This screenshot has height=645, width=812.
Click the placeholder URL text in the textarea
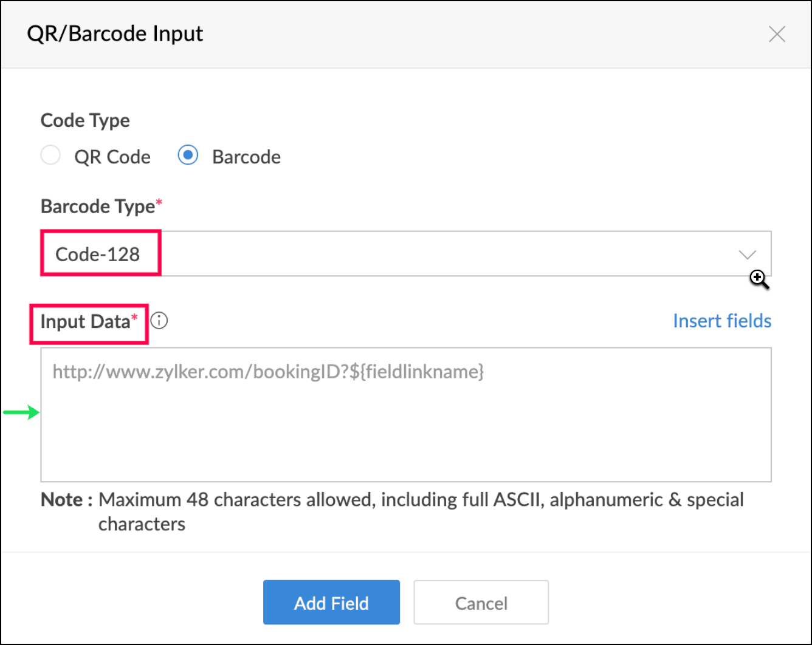[267, 372]
